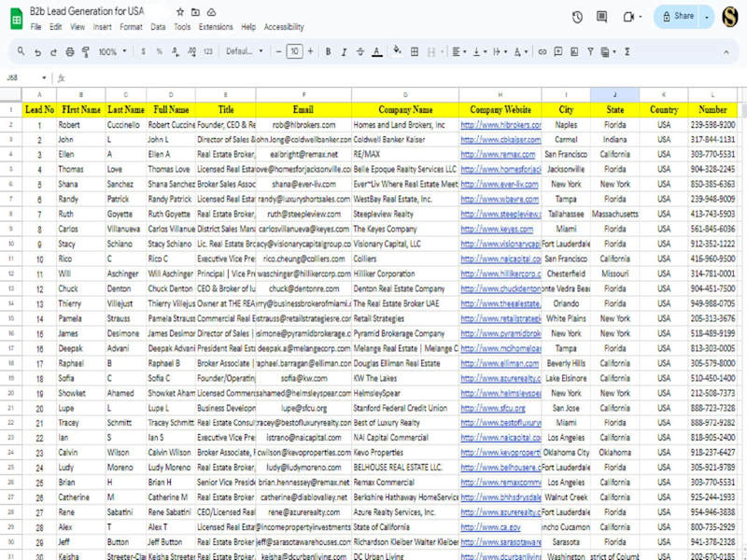Start a meeting with camera icon

point(628,17)
